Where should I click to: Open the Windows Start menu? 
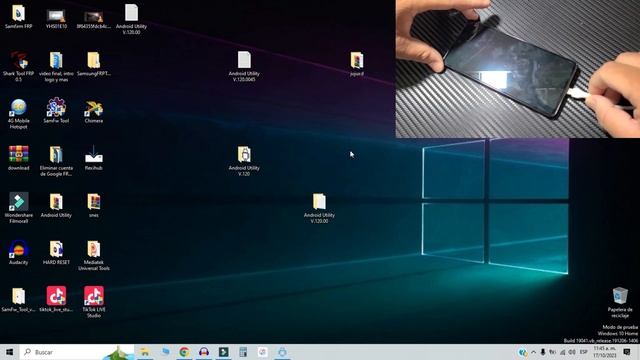pos(9,352)
